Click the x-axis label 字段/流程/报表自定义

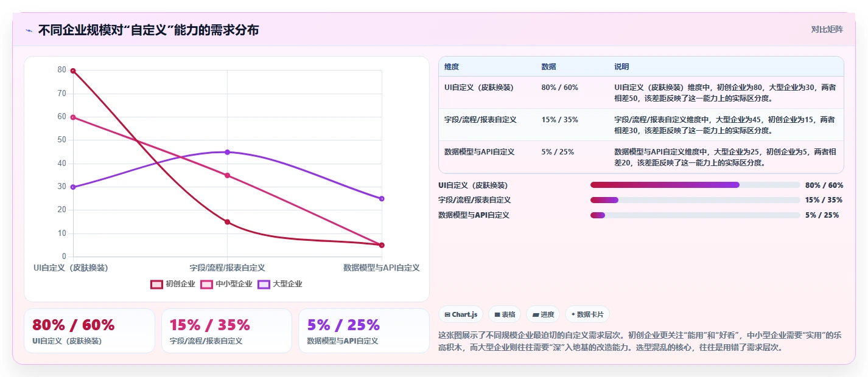227,268
